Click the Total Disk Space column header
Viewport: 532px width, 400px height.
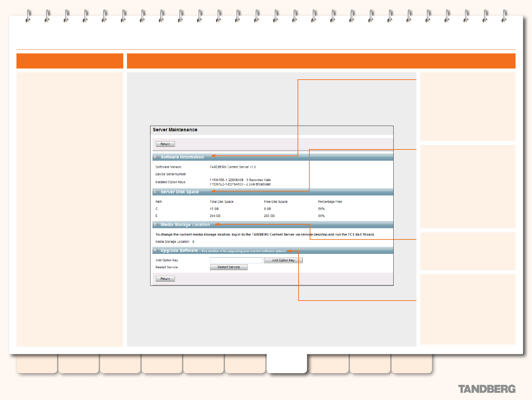(x=222, y=202)
